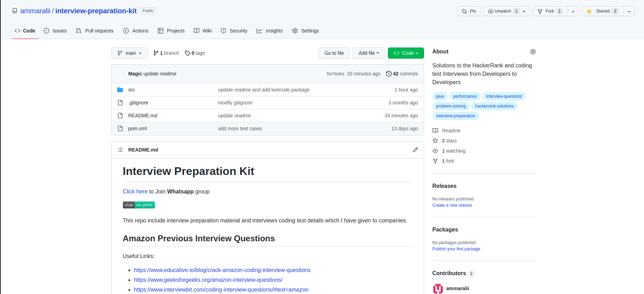
Task: Click the pencil icon to edit README
Action: [415, 150]
